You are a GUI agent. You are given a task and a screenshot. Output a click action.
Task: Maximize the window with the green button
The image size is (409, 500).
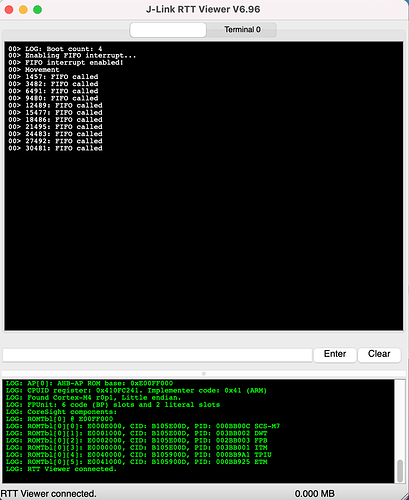point(38,10)
